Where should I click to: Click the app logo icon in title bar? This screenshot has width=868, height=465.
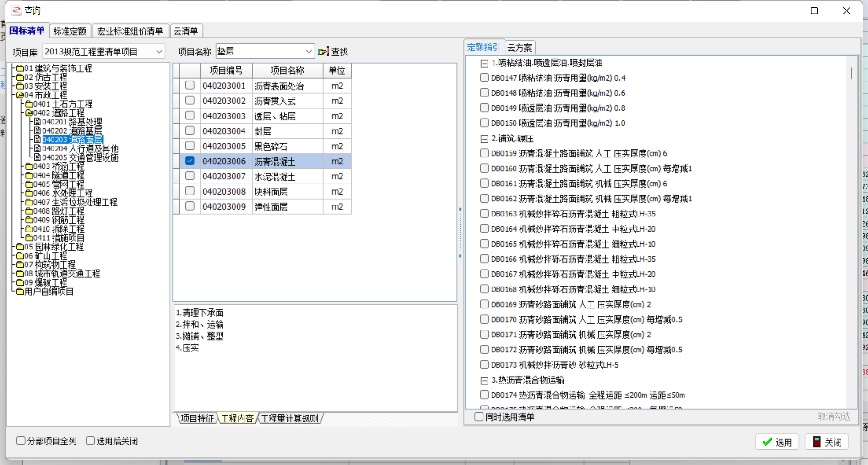tap(16, 11)
